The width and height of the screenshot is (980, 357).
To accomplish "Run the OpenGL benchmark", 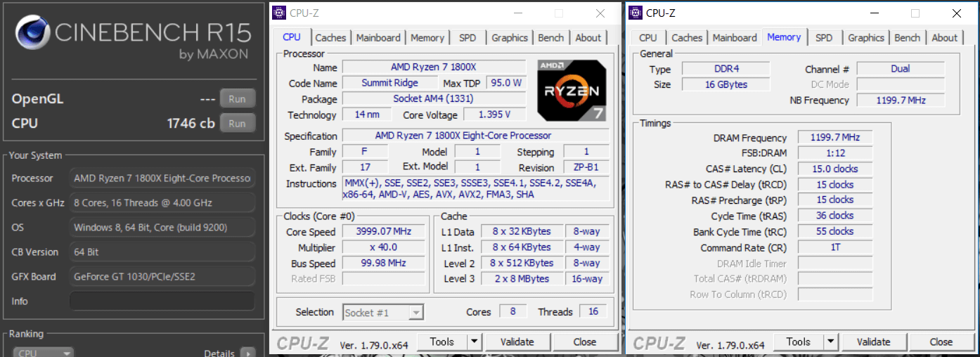I will point(237,99).
